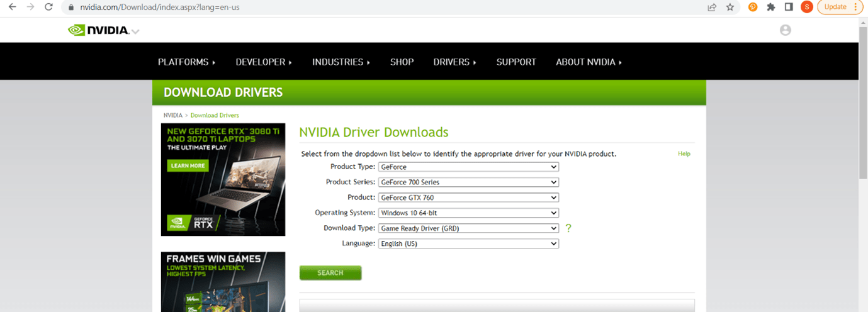Open the Help link
Image resolution: width=868 pixels, height=312 pixels.
coord(684,153)
